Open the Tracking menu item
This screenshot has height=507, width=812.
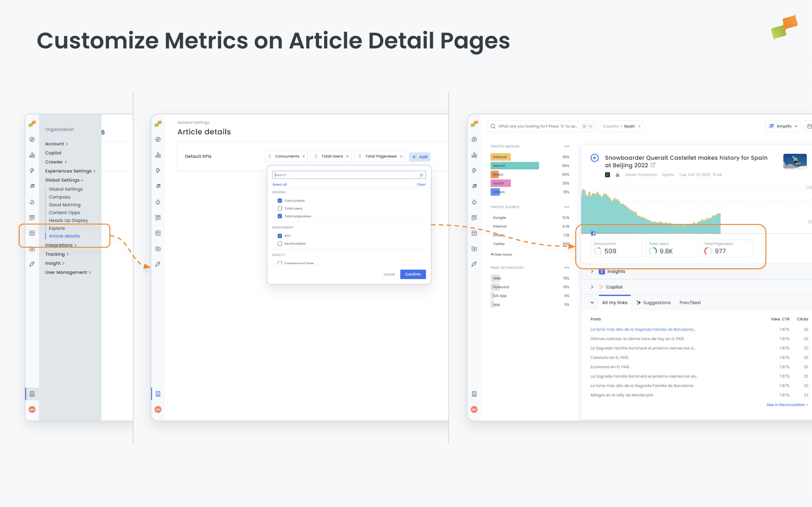[x=56, y=254]
